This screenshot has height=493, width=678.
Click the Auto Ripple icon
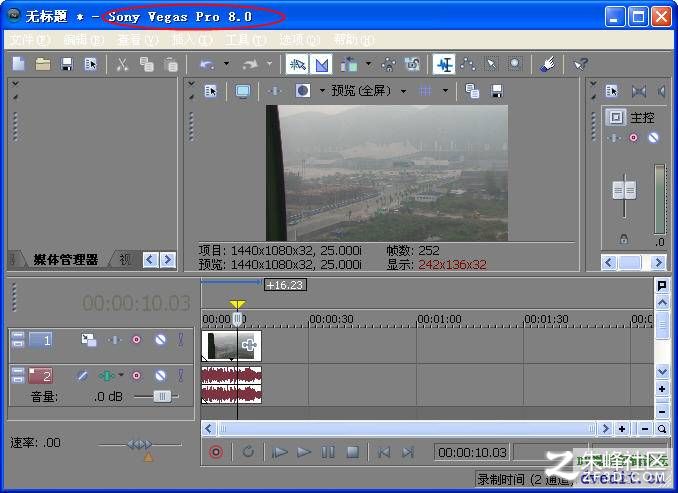(x=349, y=64)
